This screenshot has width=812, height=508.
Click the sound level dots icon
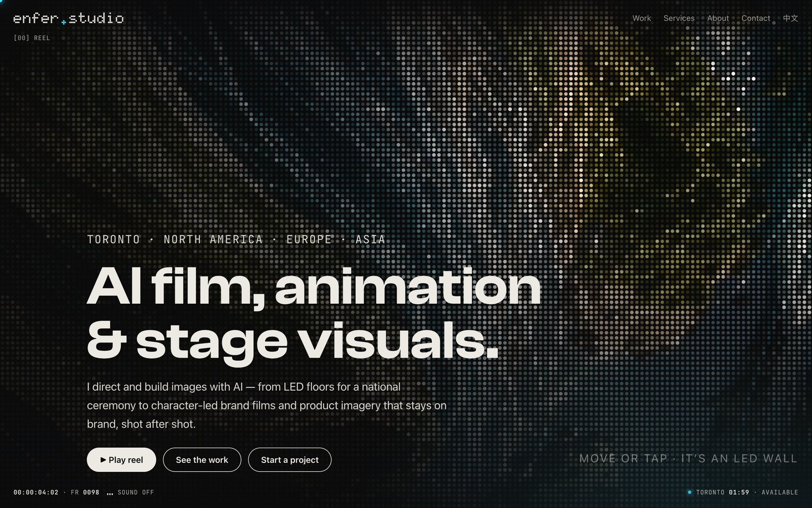coord(110,493)
